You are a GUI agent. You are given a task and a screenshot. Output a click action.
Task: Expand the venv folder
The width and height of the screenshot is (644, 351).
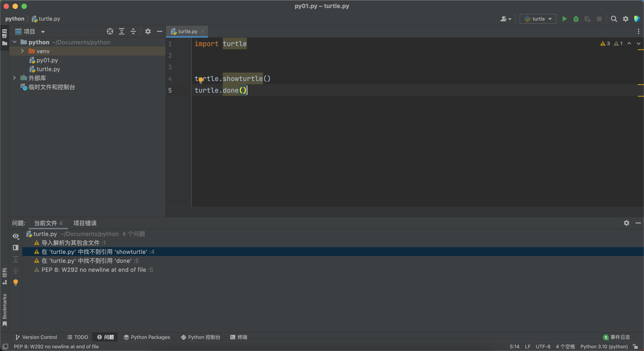(x=23, y=51)
